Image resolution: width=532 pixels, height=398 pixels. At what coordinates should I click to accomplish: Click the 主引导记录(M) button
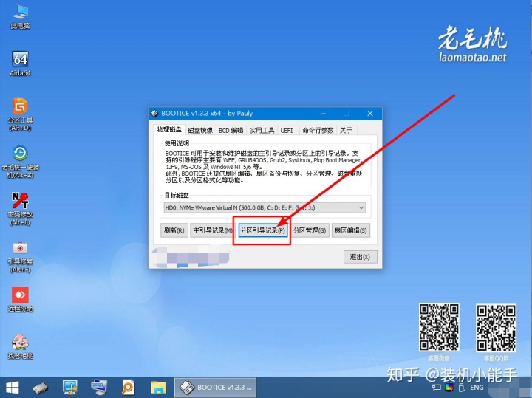click(x=212, y=230)
